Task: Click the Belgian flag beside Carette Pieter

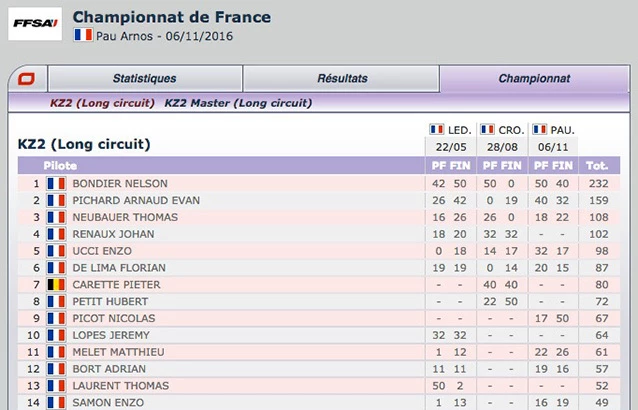Action: (56, 285)
